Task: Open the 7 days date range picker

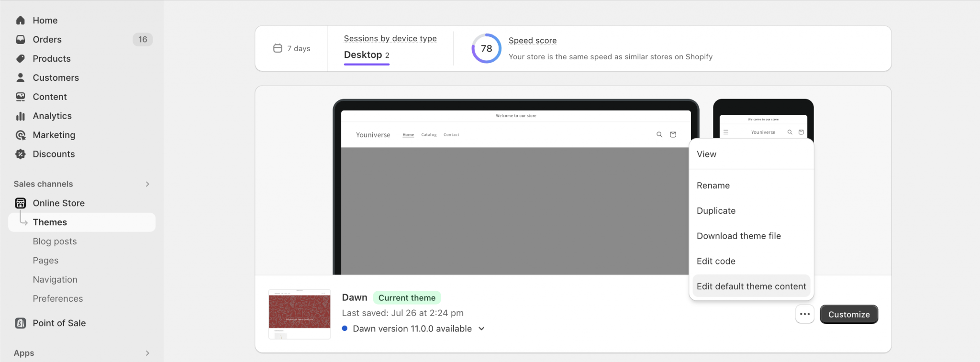Action: (x=291, y=48)
